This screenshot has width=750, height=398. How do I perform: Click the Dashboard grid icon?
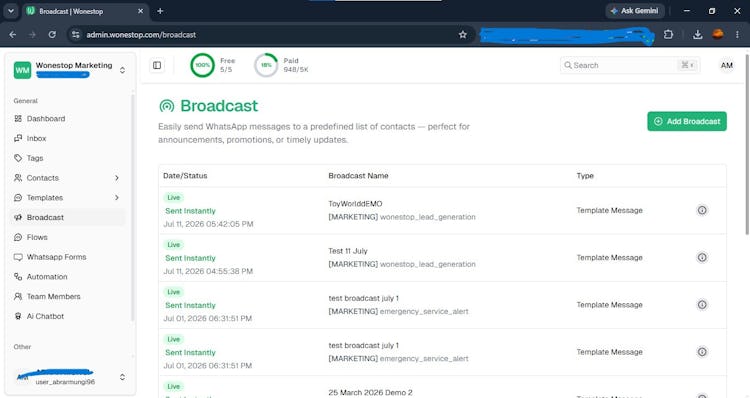[18, 119]
